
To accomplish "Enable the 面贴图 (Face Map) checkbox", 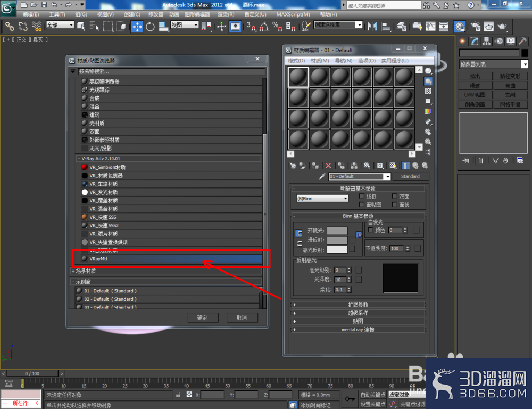I will (x=362, y=204).
